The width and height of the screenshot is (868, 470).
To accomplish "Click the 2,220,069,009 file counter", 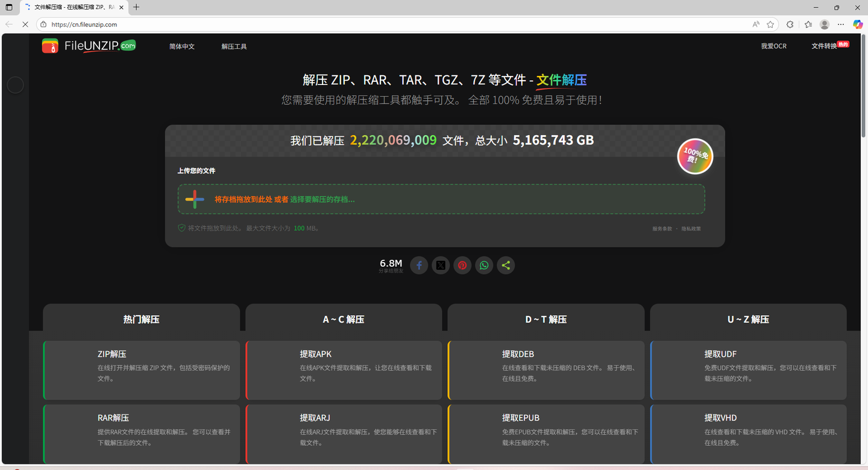I will click(393, 140).
